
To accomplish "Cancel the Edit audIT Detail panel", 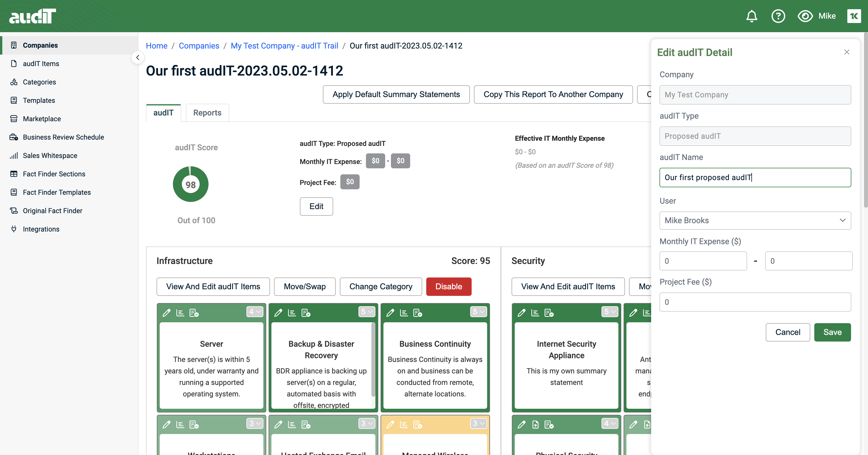I will tap(788, 332).
